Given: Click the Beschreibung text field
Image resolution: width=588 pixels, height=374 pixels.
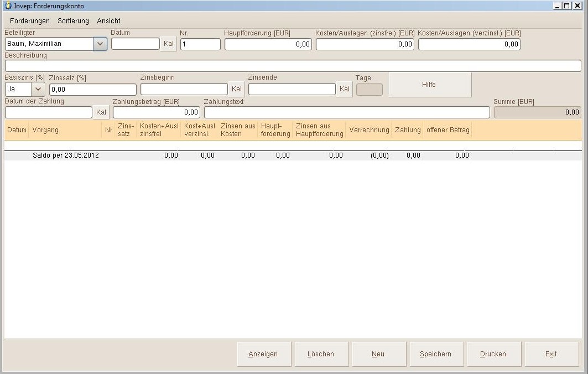Looking at the screenshot, I should pyautogui.click(x=293, y=66).
